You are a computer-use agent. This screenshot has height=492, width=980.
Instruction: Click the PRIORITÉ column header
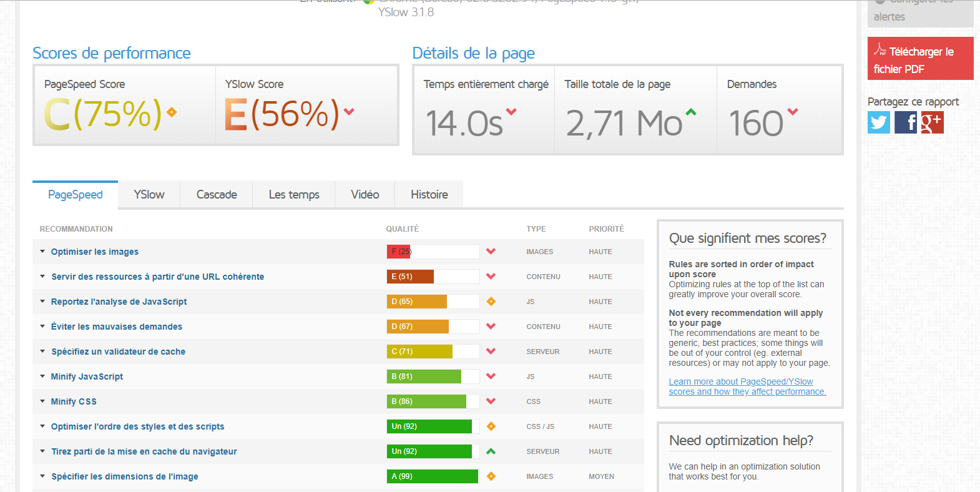click(607, 229)
